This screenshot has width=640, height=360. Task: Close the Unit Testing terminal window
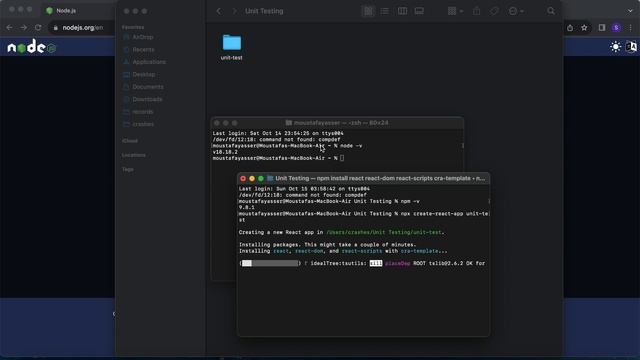[243, 178]
